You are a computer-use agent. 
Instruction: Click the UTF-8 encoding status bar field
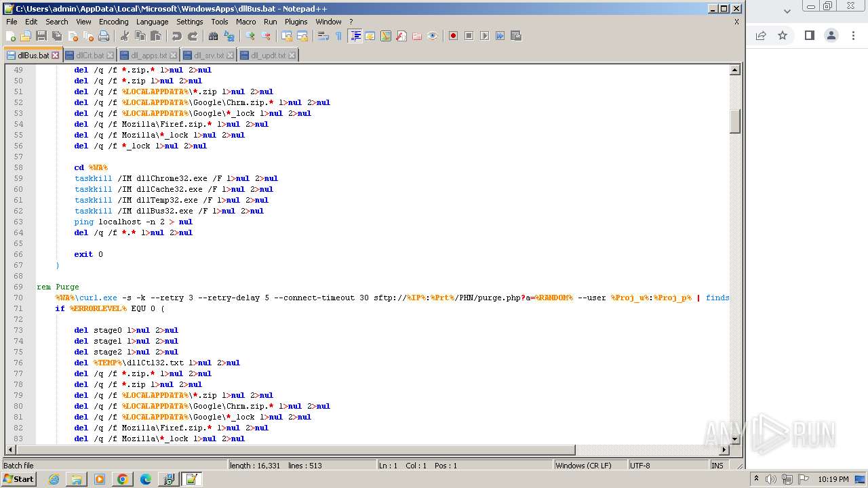pos(668,466)
